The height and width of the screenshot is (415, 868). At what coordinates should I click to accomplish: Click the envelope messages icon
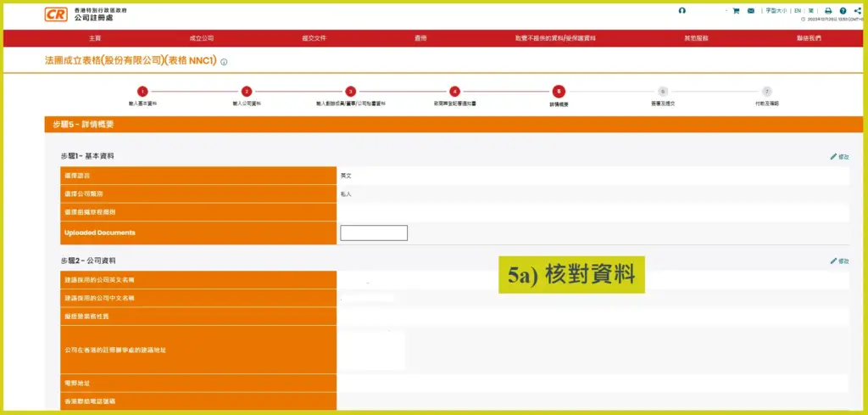(x=750, y=11)
